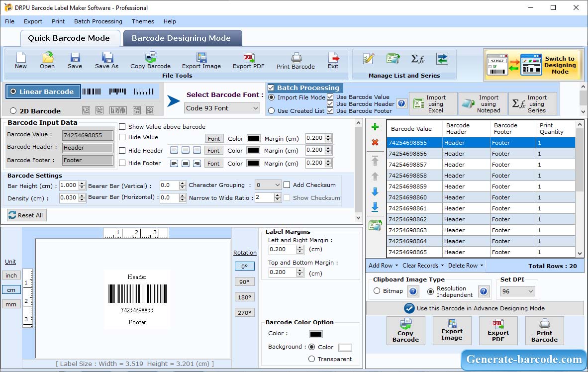Open the sigma fx series icon in Manage List
This screenshot has width=588, height=372.
coord(417,59)
